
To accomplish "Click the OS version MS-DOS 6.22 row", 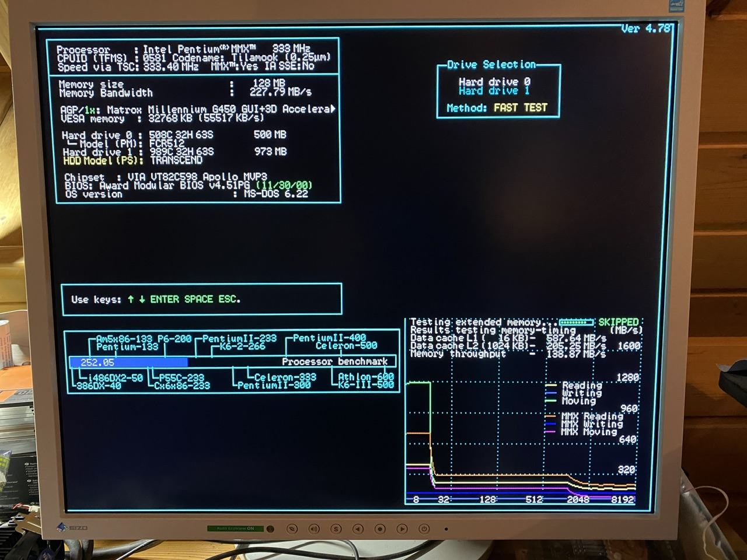I will (186, 194).
